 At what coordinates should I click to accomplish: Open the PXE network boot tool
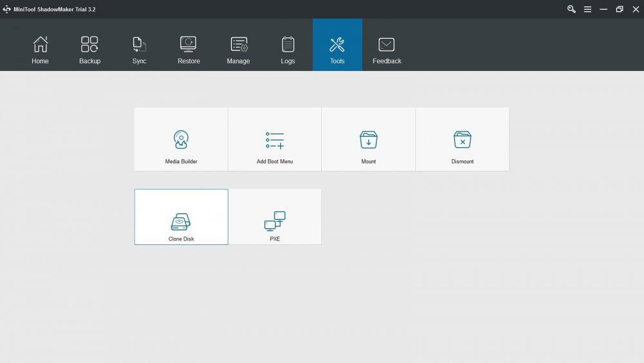(x=275, y=217)
